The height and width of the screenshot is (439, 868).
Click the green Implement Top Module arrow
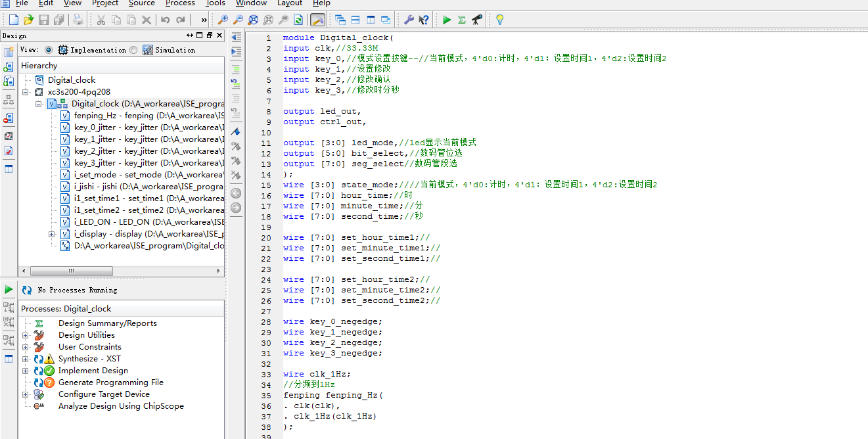pos(447,20)
